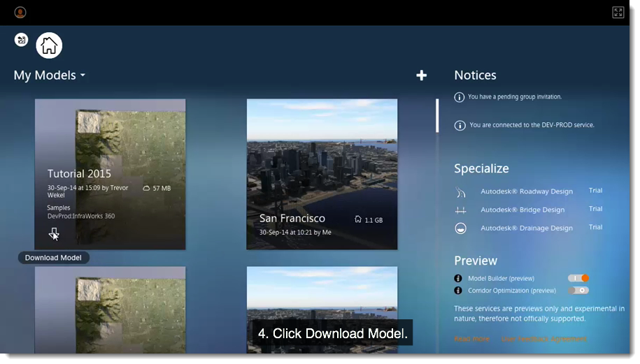
Task: Click the Notices heading
Action: point(475,75)
